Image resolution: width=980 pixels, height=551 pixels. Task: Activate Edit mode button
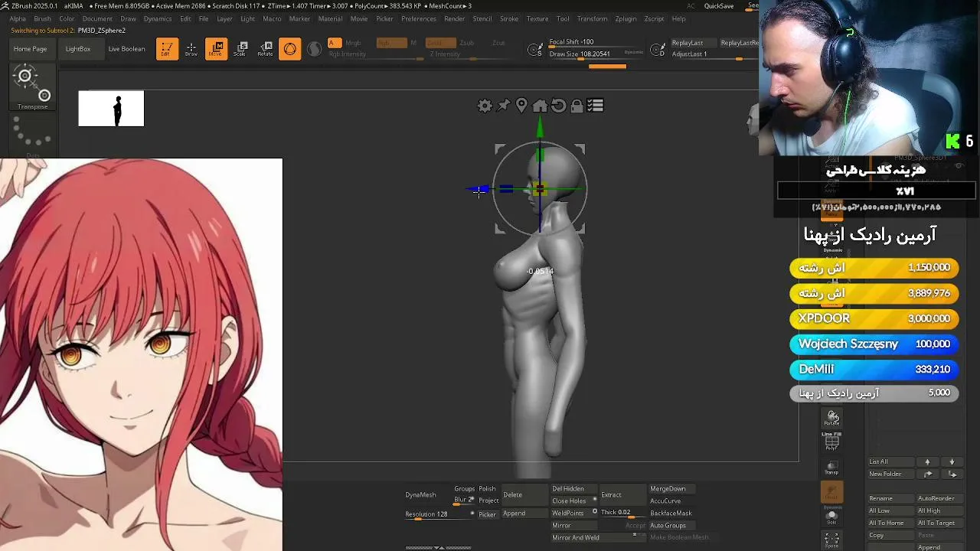(167, 49)
